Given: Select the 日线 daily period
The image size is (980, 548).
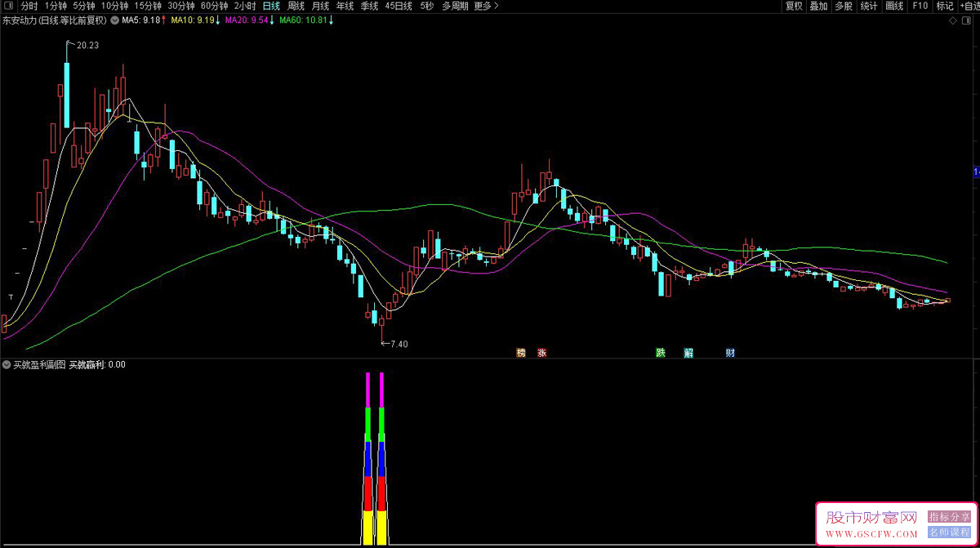Looking at the screenshot, I should click(x=271, y=6).
